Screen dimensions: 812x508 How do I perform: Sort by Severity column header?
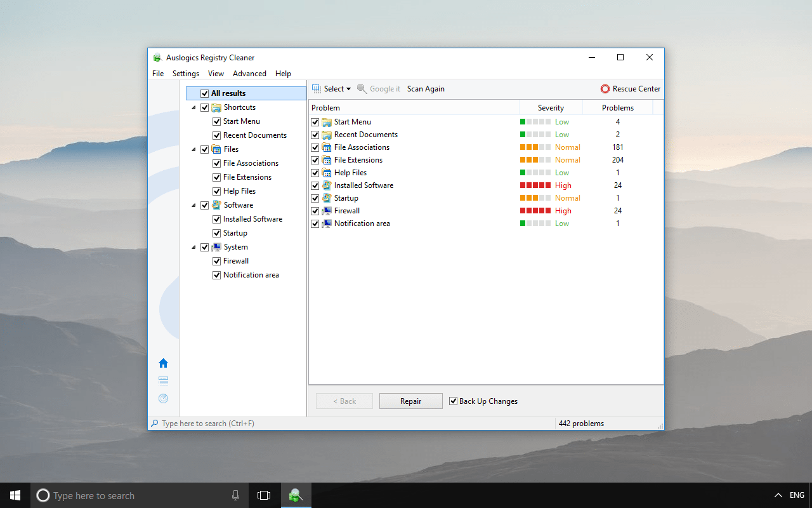pos(551,108)
